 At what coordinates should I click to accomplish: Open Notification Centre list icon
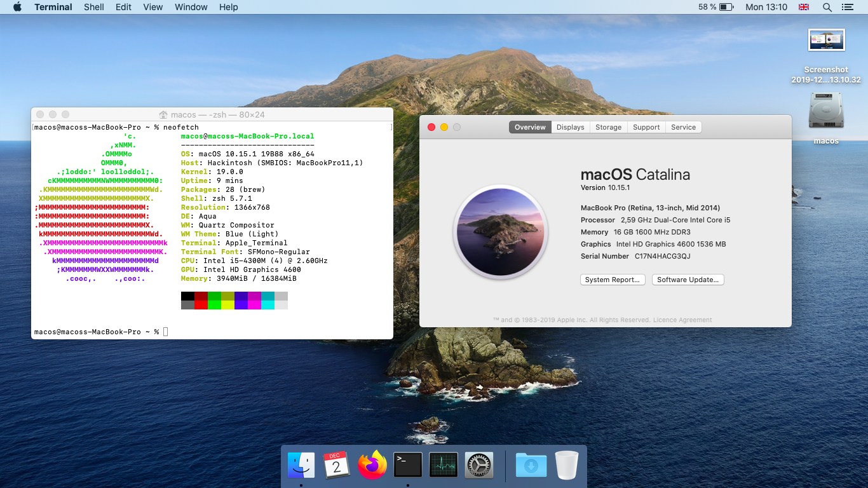click(x=847, y=7)
